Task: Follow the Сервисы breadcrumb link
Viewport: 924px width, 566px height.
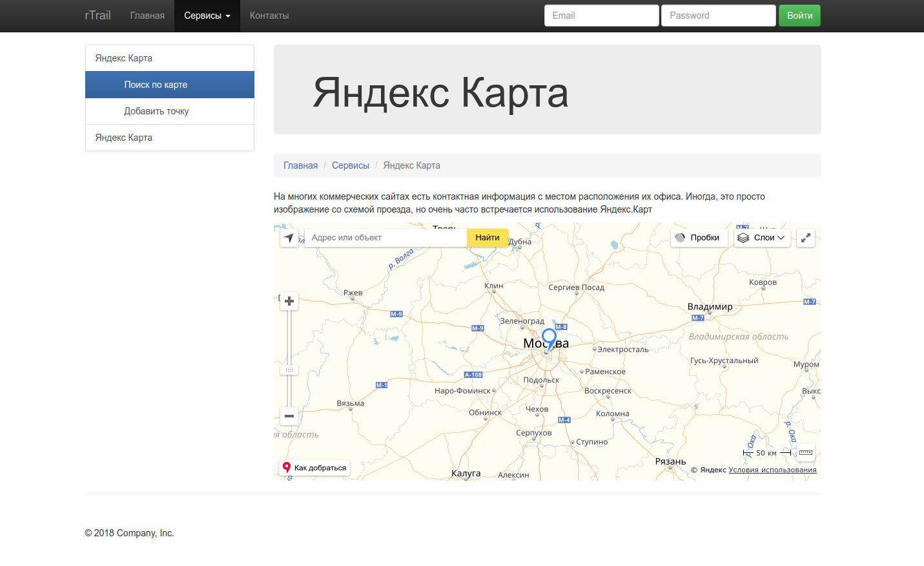Action: click(x=351, y=165)
